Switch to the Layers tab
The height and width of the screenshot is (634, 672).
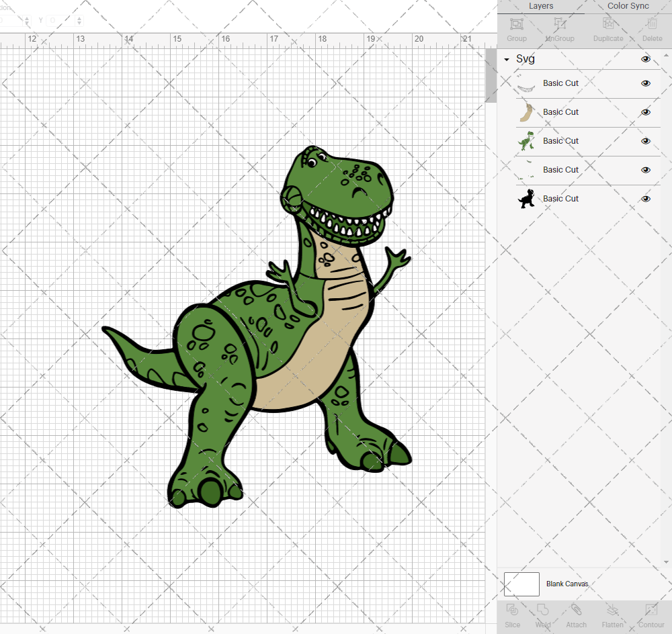pyautogui.click(x=541, y=6)
